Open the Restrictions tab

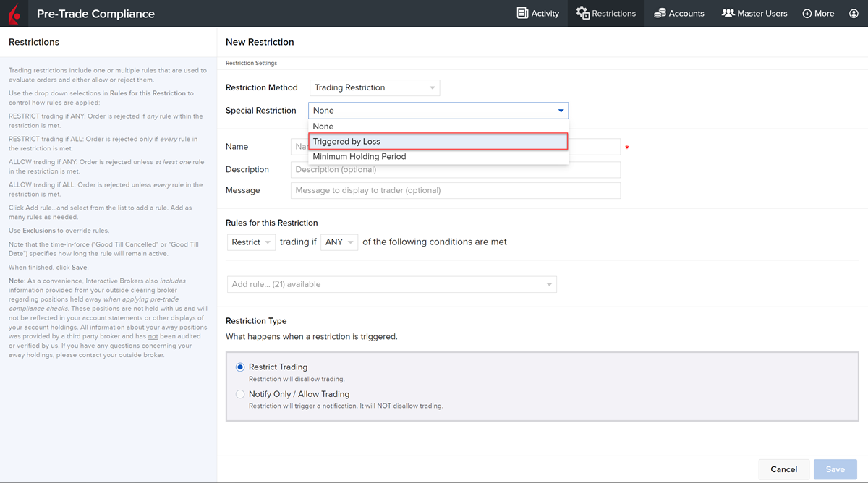[x=606, y=13]
